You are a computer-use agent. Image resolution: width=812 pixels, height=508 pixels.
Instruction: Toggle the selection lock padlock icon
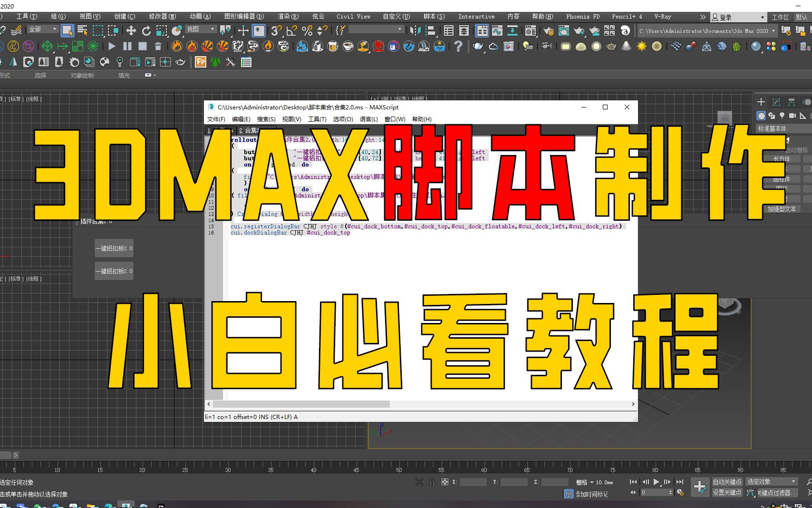[432, 482]
